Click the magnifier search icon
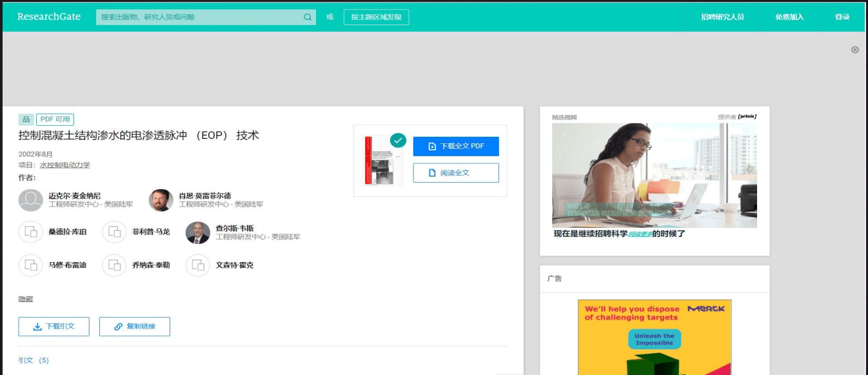Image resolution: width=868 pixels, height=375 pixels. 308,17
